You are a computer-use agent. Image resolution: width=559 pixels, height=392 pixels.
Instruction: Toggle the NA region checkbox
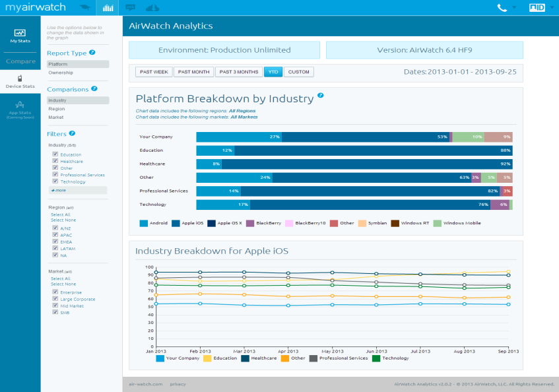pyautogui.click(x=55, y=255)
